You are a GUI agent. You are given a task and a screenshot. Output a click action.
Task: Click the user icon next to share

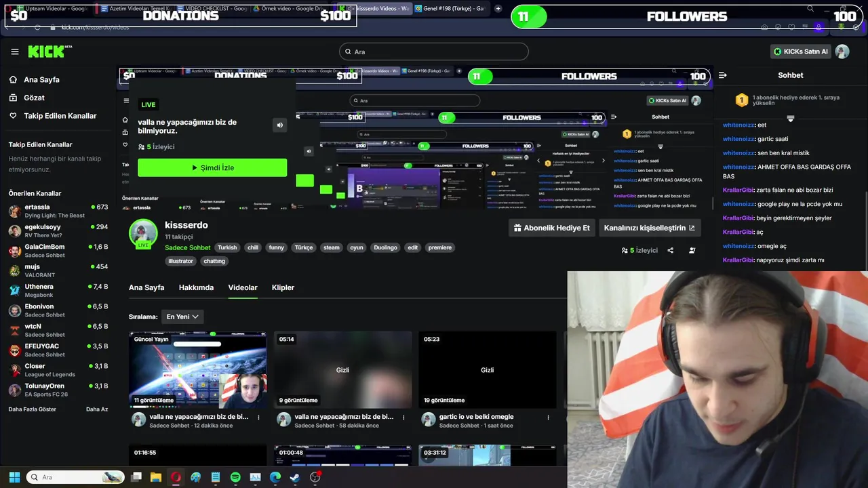pos(692,250)
